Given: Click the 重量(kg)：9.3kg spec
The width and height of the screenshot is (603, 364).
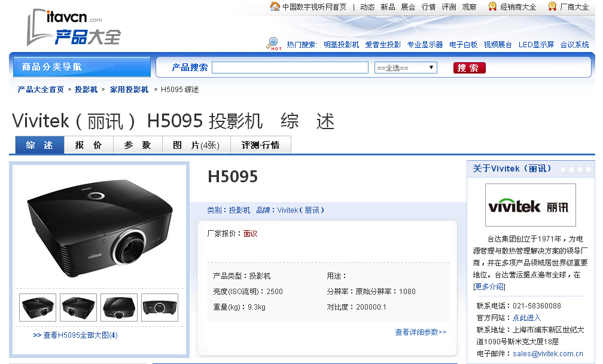Looking at the screenshot, I should [x=239, y=307].
